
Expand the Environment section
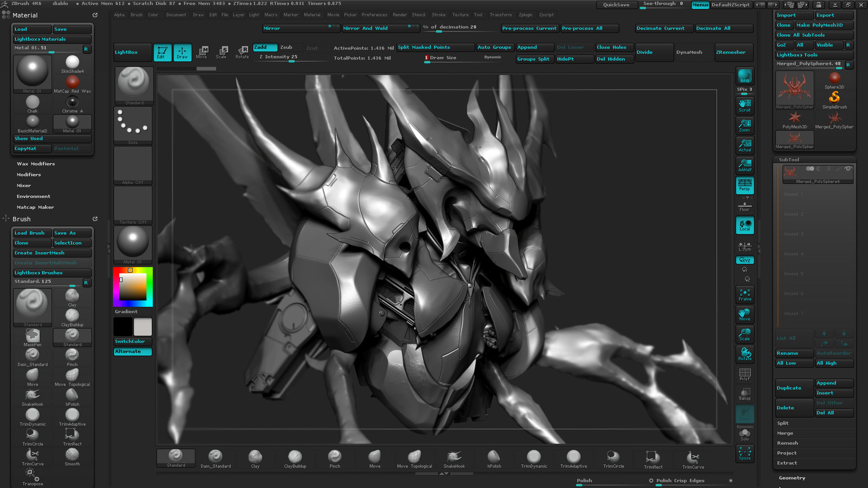point(34,196)
